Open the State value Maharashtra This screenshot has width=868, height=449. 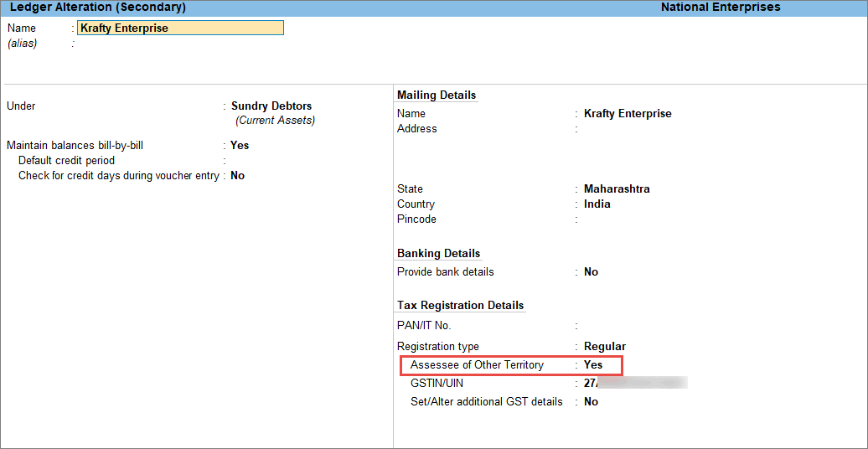click(x=617, y=188)
